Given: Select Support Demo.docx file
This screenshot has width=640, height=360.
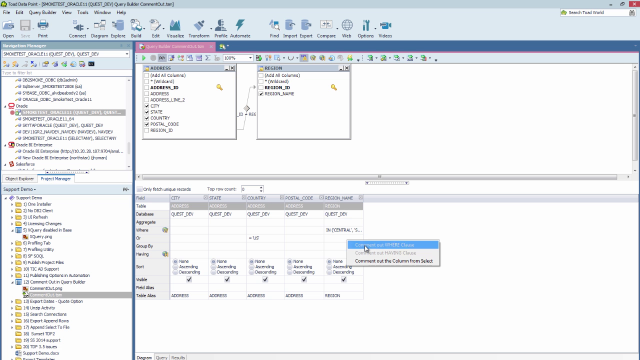Looking at the screenshot, I should click(x=41, y=353).
